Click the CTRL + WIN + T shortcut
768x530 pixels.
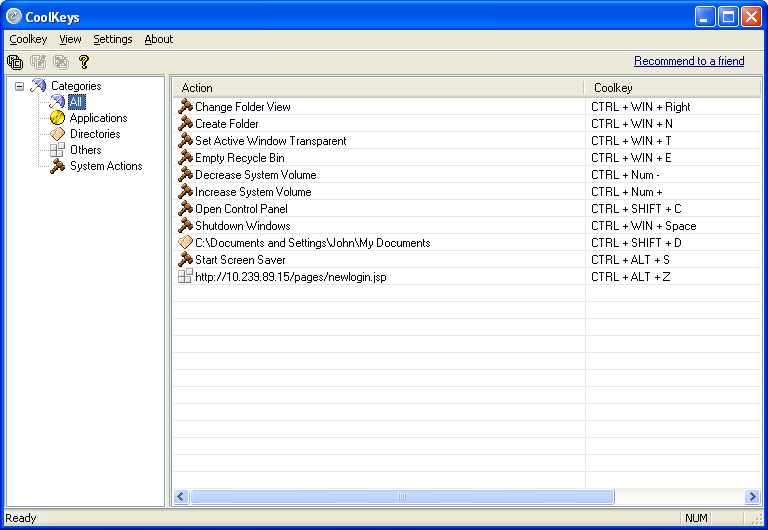coord(631,141)
